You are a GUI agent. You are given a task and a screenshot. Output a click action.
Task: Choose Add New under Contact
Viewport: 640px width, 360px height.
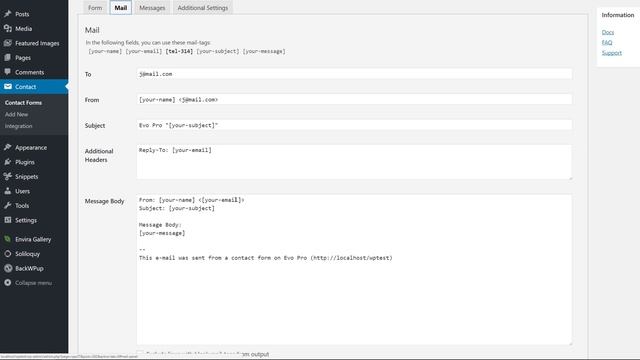pyautogui.click(x=16, y=114)
